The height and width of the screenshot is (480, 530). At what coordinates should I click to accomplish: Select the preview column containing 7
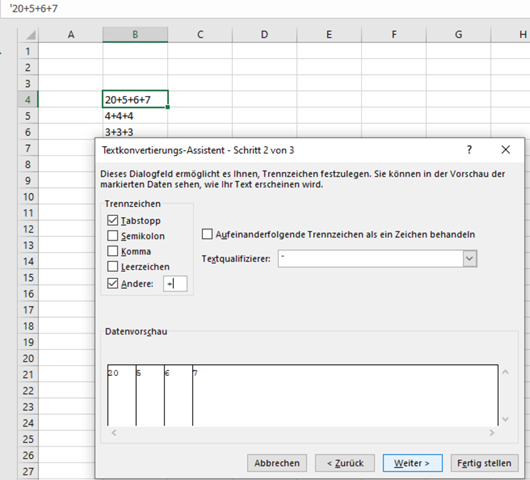345,395
